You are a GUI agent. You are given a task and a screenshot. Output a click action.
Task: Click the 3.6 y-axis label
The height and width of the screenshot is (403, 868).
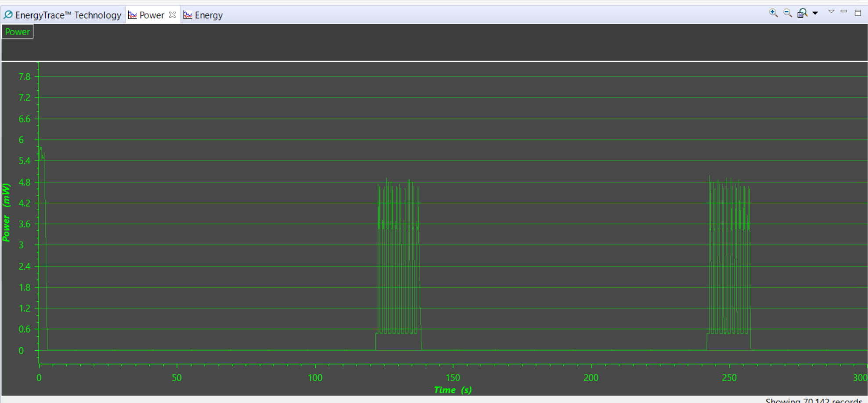[x=25, y=224]
